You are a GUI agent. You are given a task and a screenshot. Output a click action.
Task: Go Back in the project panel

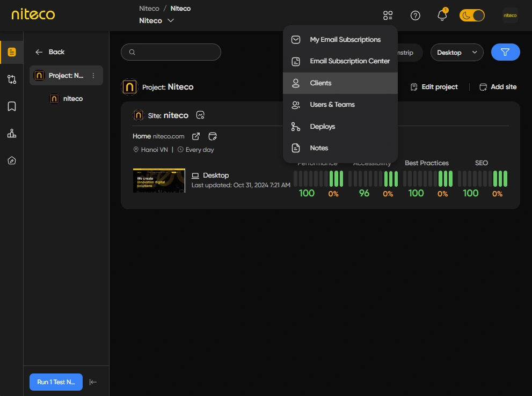tap(50, 52)
